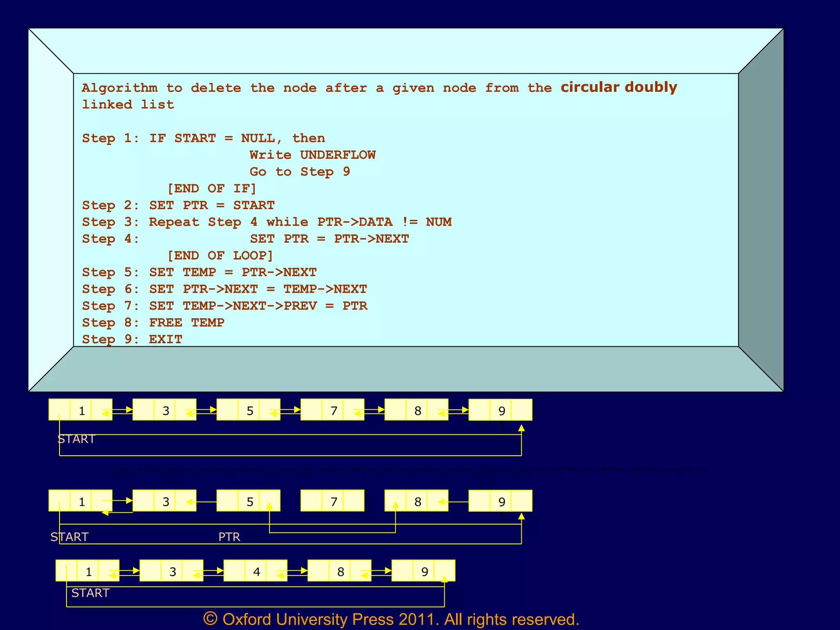
Task: Select the isolated node 7 in middle list
Action: (x=333, y=501)
